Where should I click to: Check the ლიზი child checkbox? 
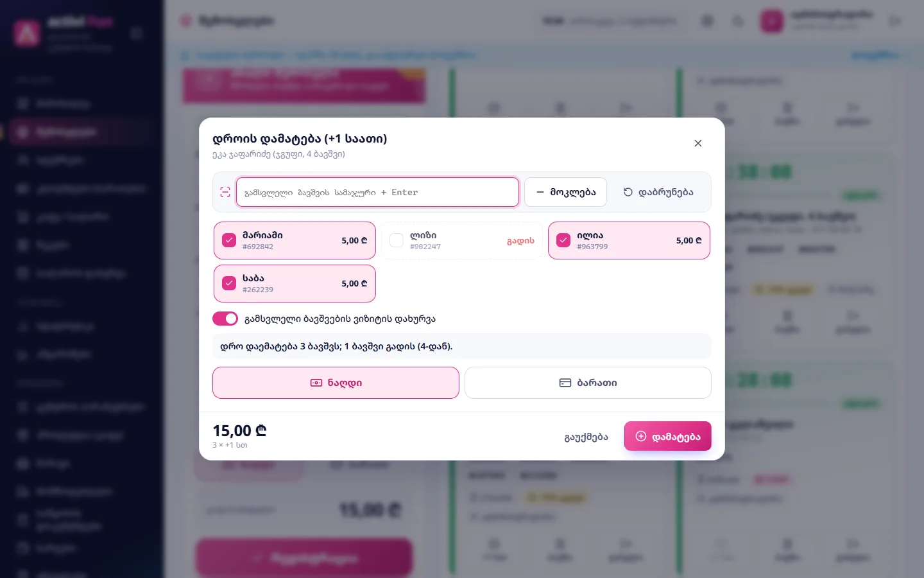pyautogui.click(x=397, y=240)
